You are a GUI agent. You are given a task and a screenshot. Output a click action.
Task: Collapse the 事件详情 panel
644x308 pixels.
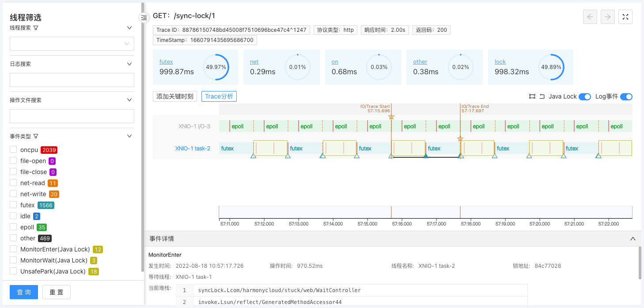[x=633, y=239]
